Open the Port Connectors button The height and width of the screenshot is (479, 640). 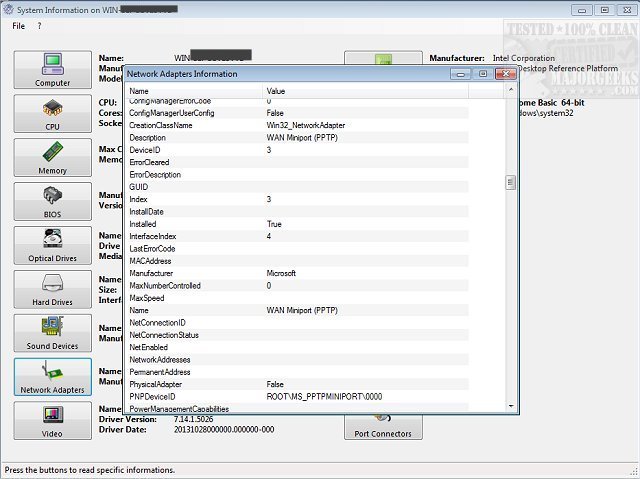(383, 427)
